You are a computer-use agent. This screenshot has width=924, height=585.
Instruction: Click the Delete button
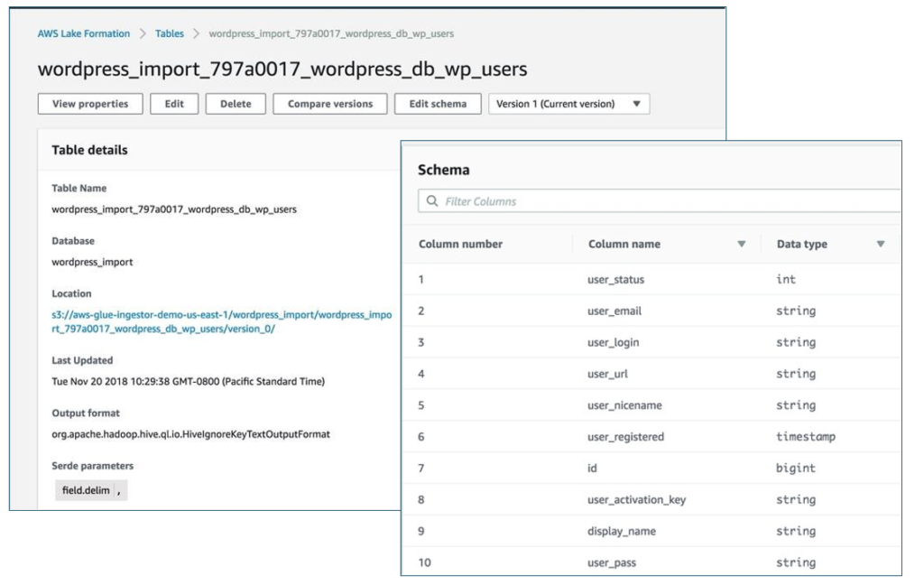(236, 103)
